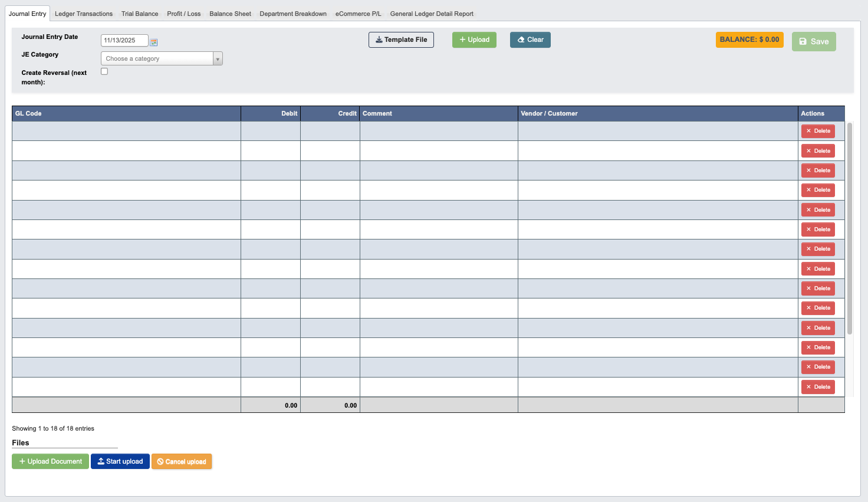Click the download icon on Template File button

pos(378,40)
